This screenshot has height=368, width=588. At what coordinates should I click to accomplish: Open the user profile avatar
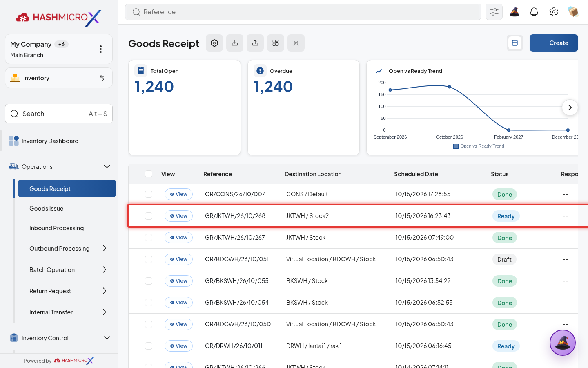tap(573, 12)
